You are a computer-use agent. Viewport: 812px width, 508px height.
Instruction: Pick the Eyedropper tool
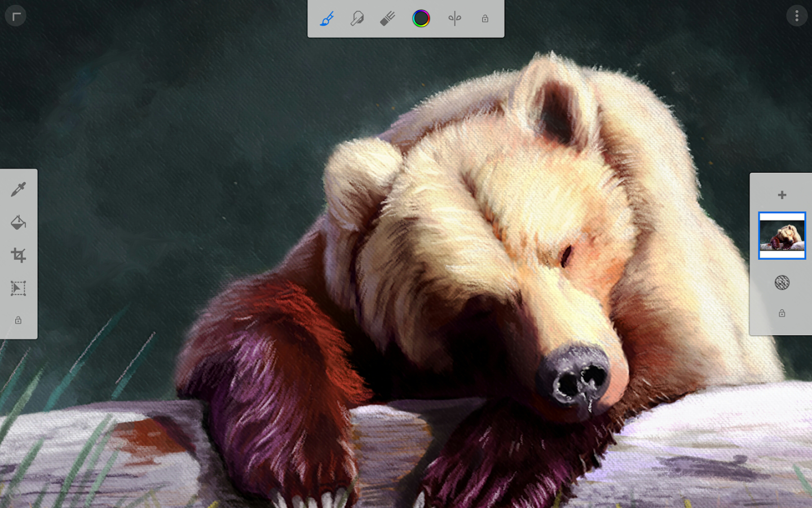coord(18,189)
